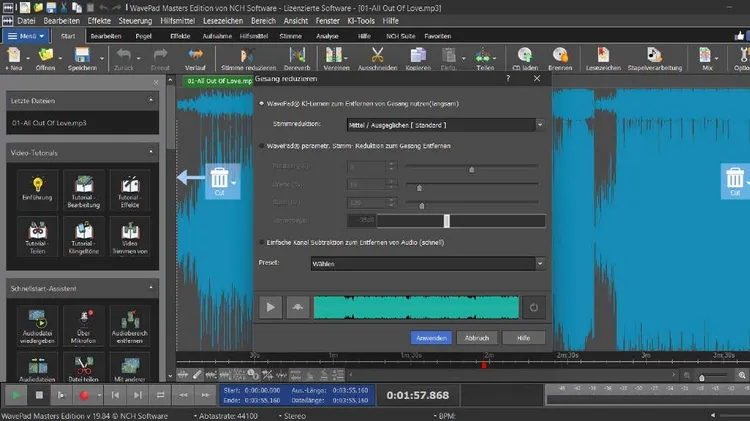Click the Abbruch button
750x421 pixels.
click(476, 338)
